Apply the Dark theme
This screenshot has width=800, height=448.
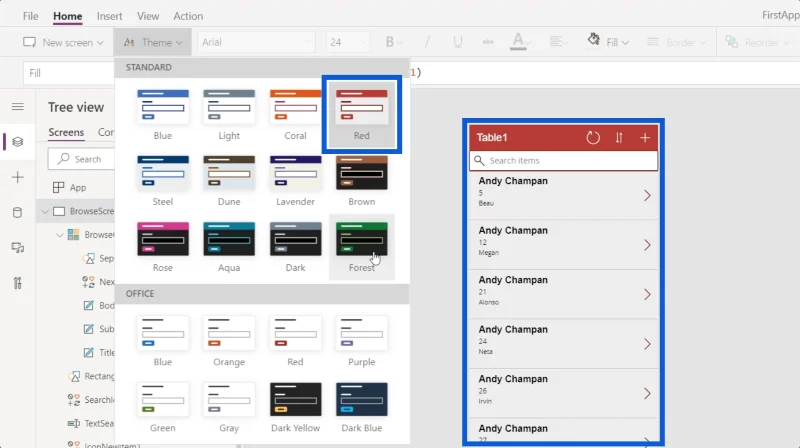coord(295,247)
